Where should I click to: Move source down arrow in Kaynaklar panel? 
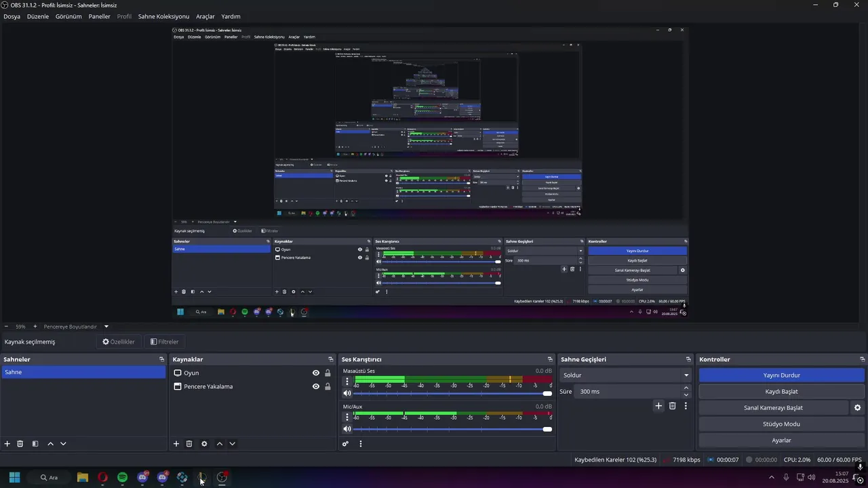(x=232, y=444)
